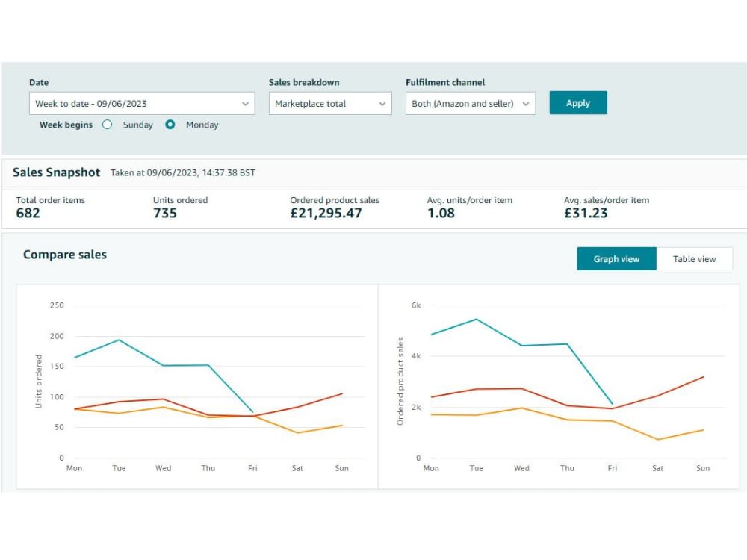Viewport: 747px width, 560px height.
Task: Click the Units ordered axis label
Action: (x=39, y=382)
